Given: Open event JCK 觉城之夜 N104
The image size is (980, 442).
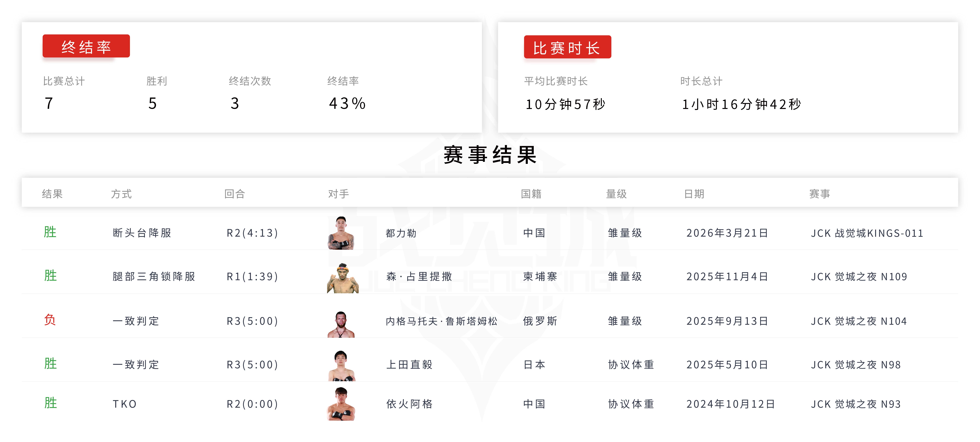Looking at the screenshot, I should point(859,321).
